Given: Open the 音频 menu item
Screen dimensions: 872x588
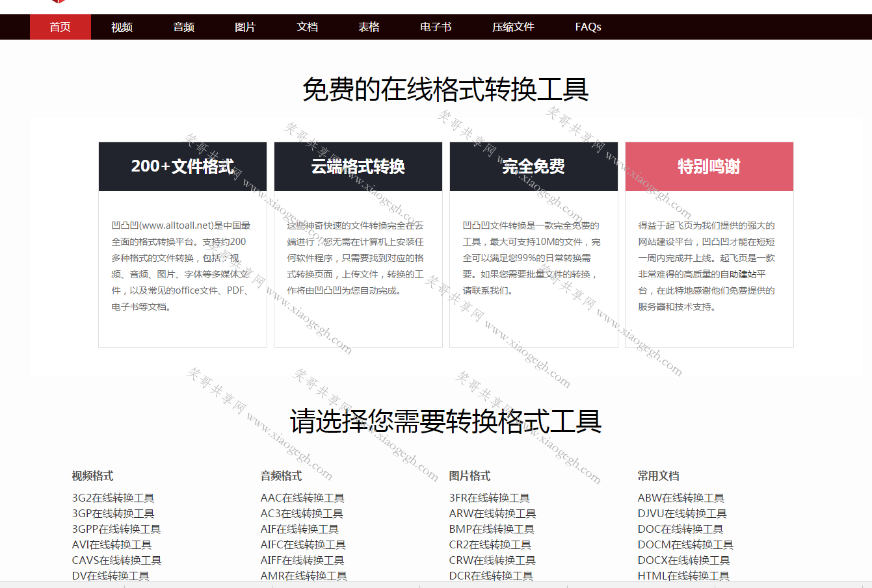Looking at the screenshot, I should [184, 27].
